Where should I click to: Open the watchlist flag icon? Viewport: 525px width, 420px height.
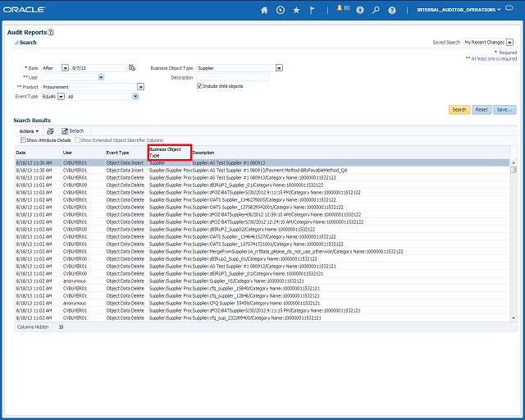coord(312,10)
